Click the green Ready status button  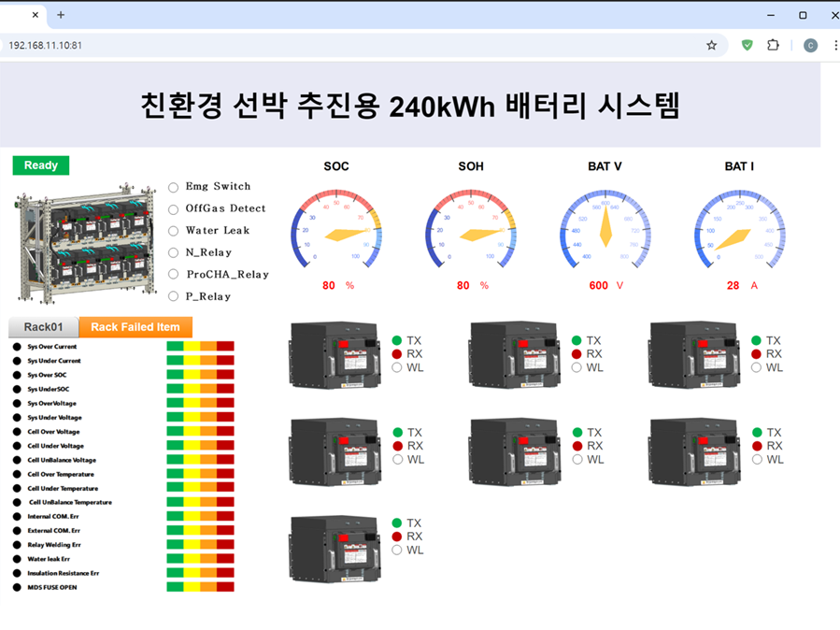[40, 165]
